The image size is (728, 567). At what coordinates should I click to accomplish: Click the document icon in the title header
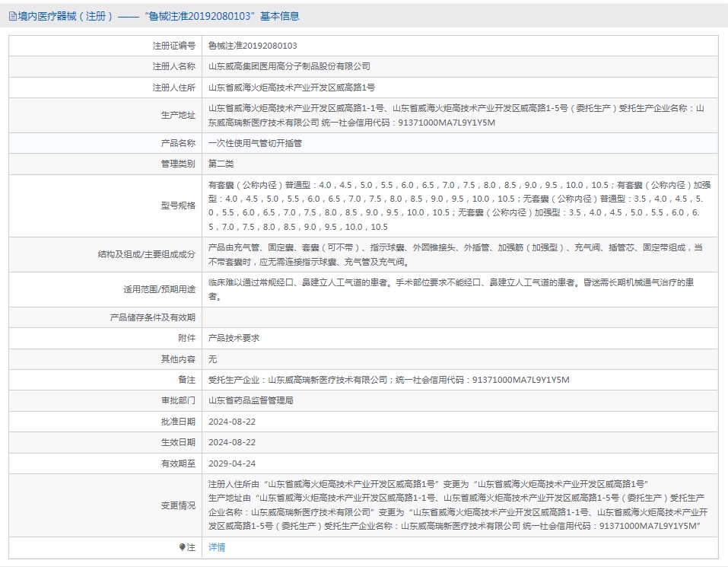click(12, 16)
